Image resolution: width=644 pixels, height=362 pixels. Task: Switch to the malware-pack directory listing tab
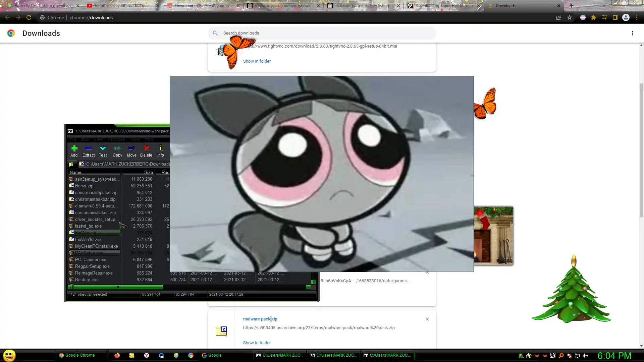pyautogui.click(x=362, y=6)
